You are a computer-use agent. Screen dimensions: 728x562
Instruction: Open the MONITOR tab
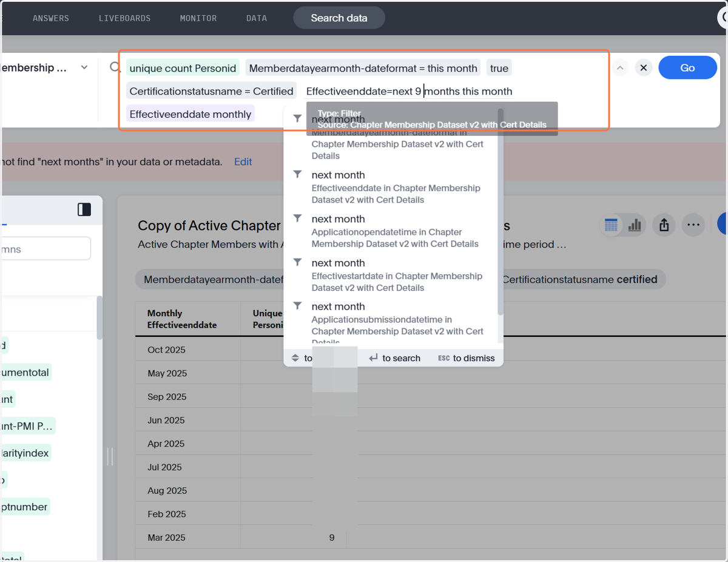pyautogui.click(x=198, y=18)
